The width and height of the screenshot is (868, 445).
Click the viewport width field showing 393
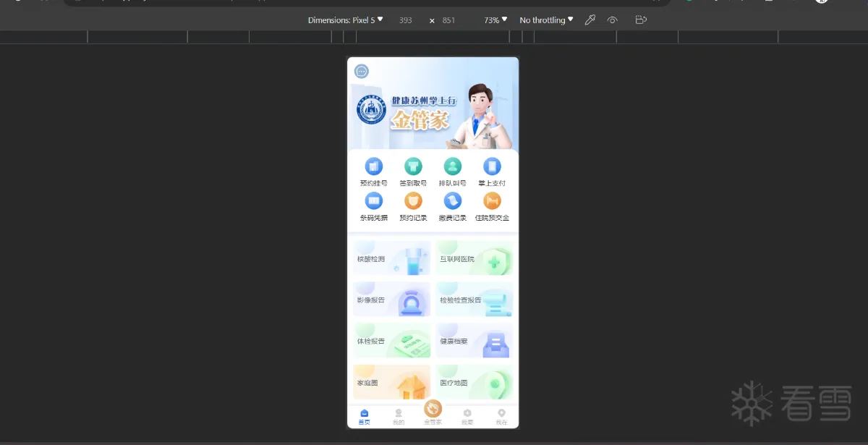(406, 20)
